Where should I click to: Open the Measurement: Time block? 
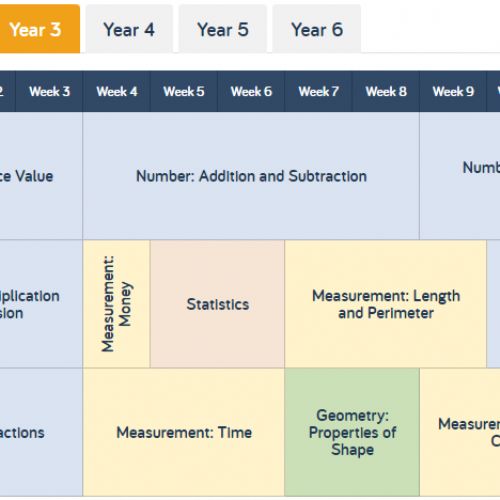(x=184, y=432)
